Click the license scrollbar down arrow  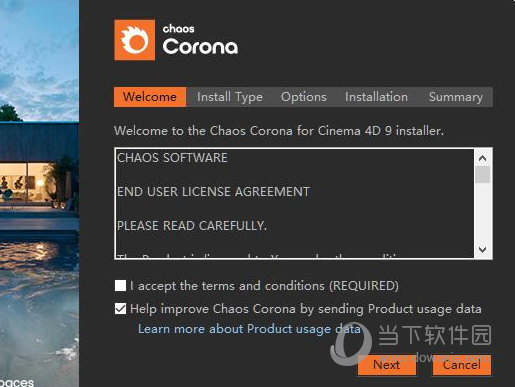tap(482, 249)
